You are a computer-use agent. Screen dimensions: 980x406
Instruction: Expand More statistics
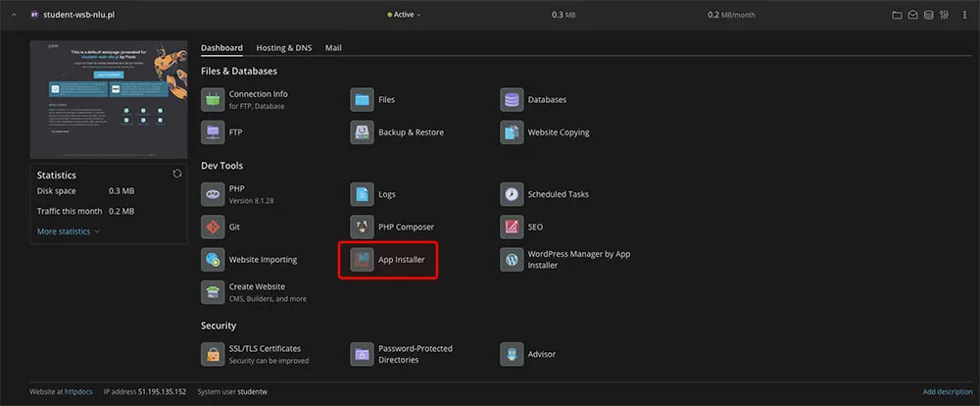[68, 231]
